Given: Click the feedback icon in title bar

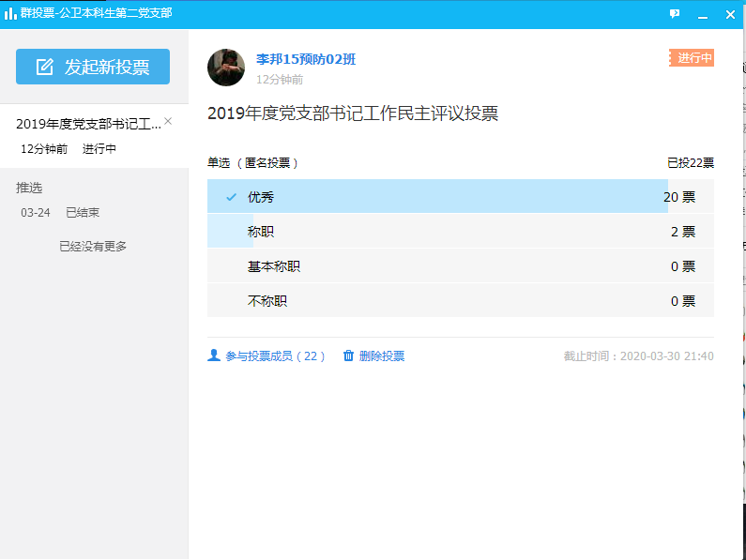Looking at the screenshot, I should [x=675, y=14].
